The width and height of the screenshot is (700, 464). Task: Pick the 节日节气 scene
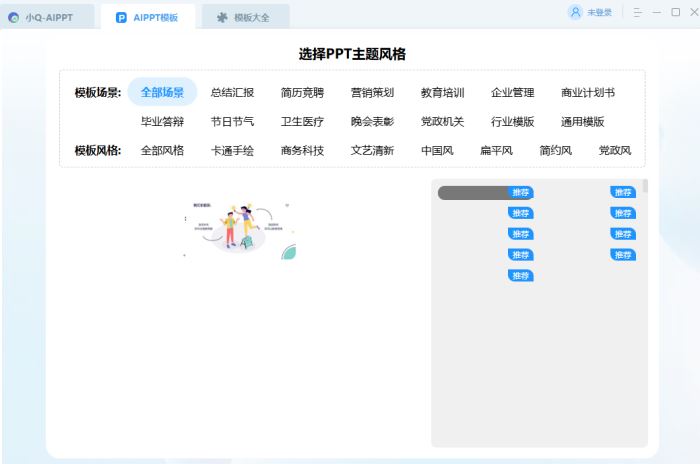(x=232, y=121)
